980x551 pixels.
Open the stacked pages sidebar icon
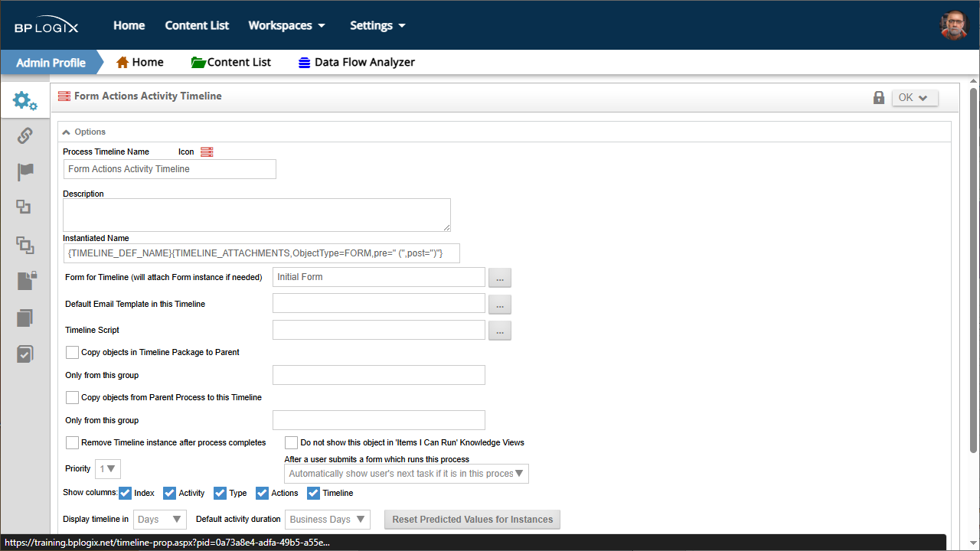[x=25, y=318]
